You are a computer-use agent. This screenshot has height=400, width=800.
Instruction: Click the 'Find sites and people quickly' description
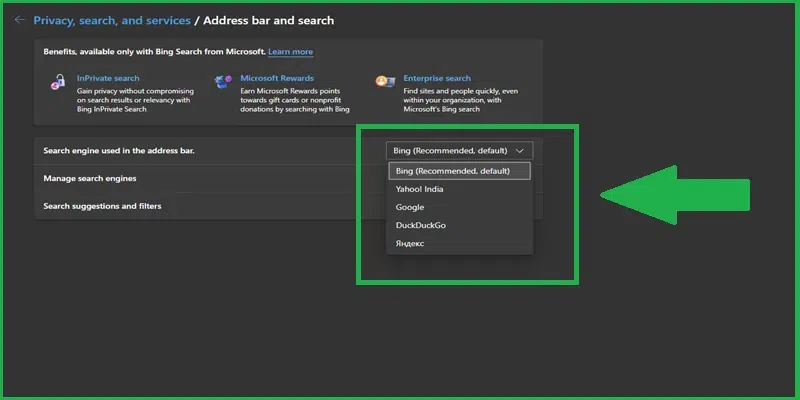461,100
